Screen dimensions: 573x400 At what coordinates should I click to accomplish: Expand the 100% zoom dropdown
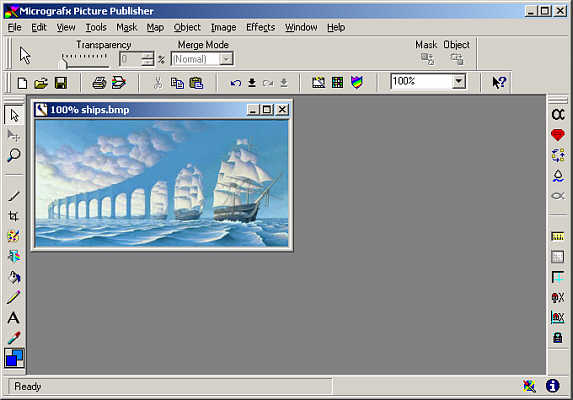tap(459, 81)
